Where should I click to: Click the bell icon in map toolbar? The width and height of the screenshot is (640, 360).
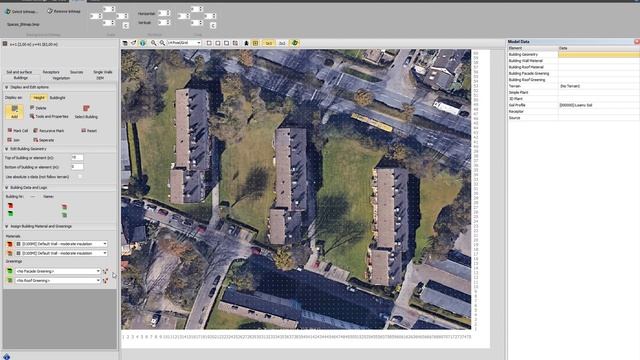246,43
